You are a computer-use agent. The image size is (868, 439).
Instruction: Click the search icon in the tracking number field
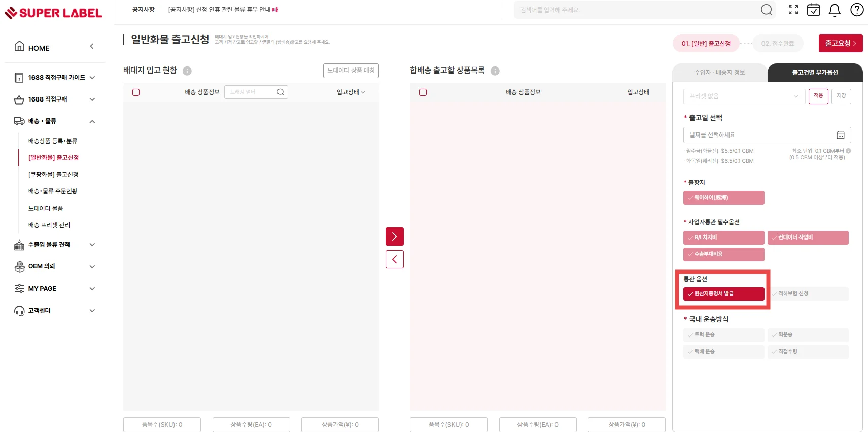tap(281, 92)
